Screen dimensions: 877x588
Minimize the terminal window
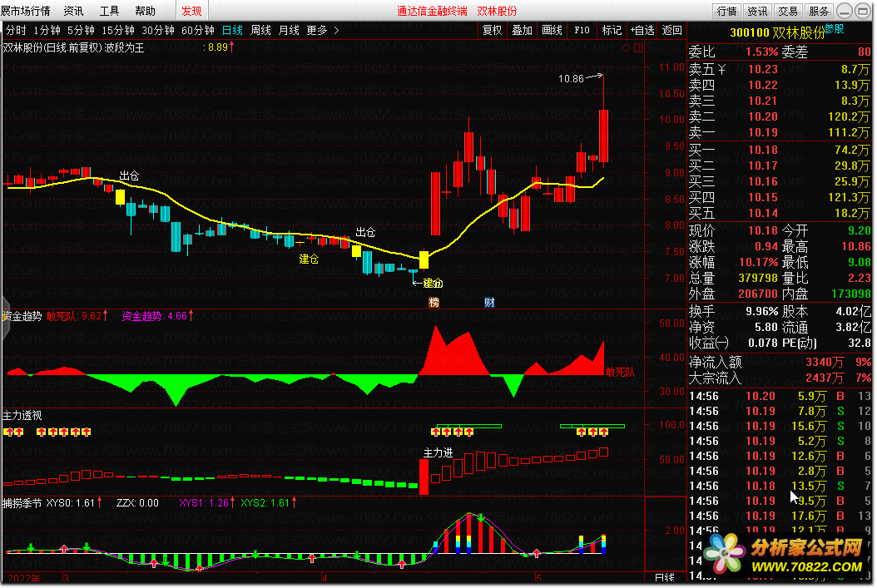tap(845, 11)
